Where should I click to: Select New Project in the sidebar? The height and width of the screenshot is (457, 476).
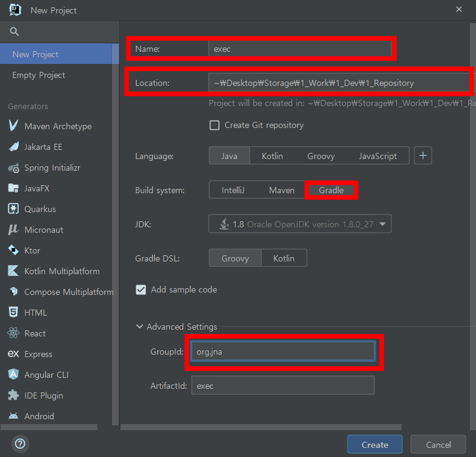point(56,54)
